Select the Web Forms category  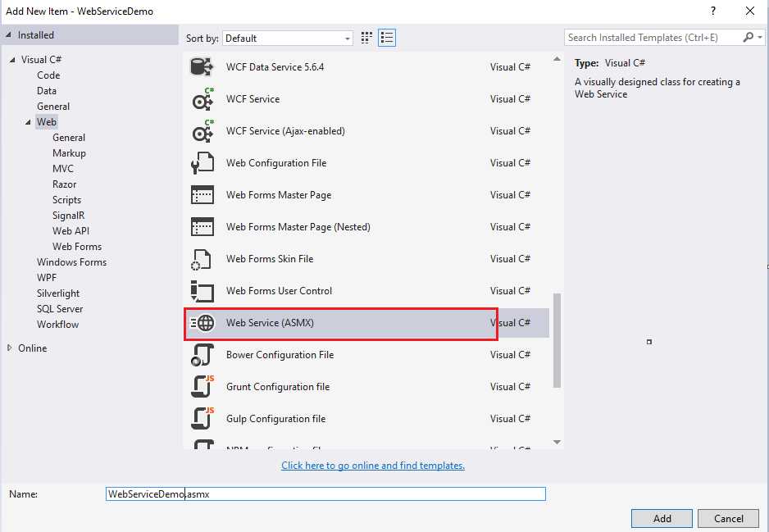[77, 247]
